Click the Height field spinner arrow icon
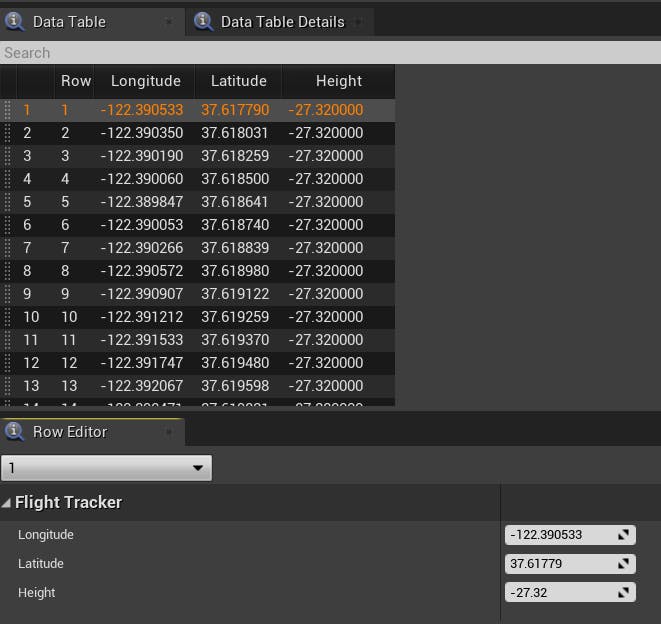The image size is (661, 624). coord(623,592)
